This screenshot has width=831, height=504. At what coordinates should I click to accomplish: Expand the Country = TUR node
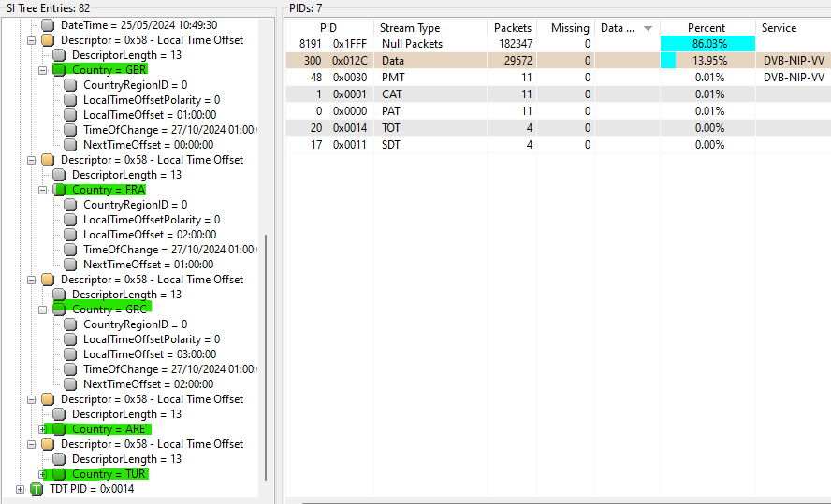tap(42, 474)
